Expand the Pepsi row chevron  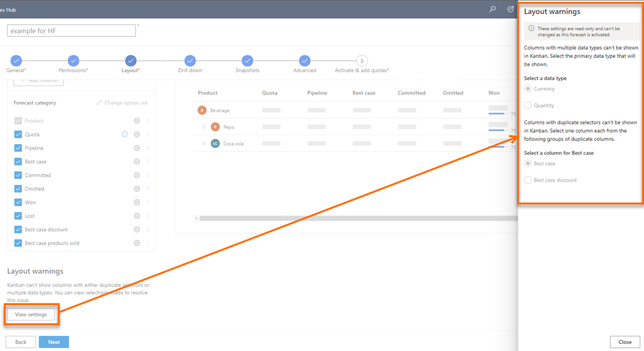204,127
